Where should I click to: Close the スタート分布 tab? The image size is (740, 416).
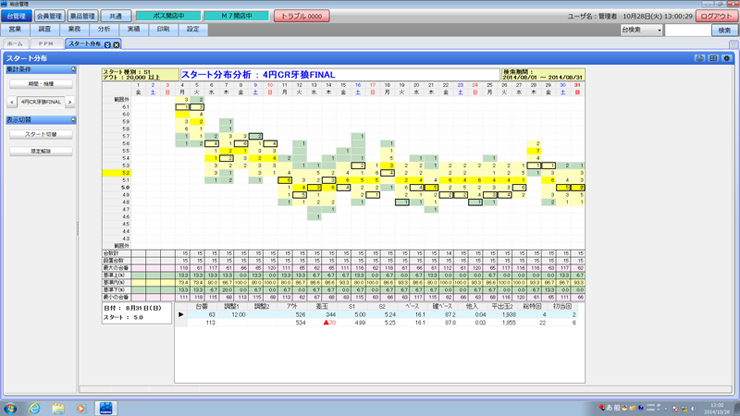coord(116,44)
